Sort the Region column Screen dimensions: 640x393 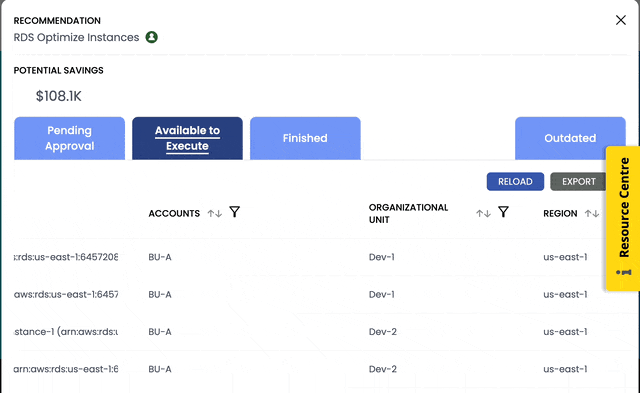pyautogui.click(x=592, y=213)
